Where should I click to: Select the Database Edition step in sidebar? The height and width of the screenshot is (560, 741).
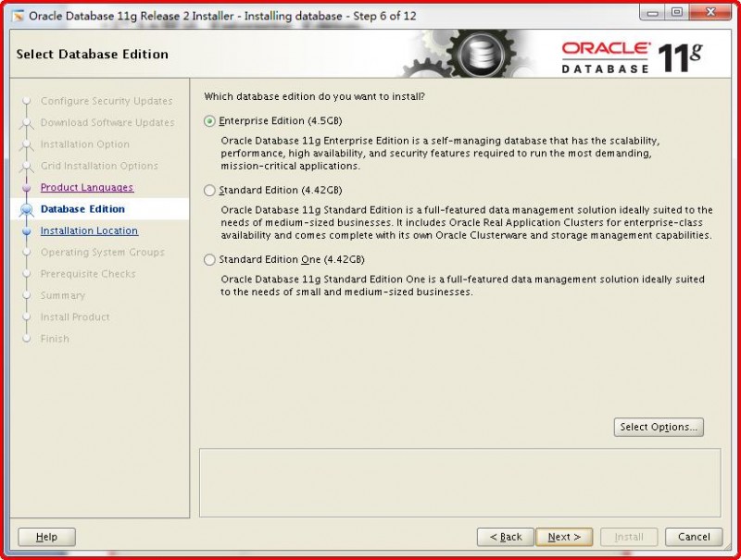coord(82,209)
